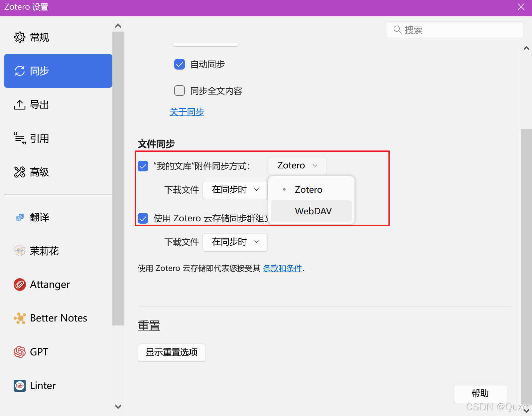
Task: Click the GPT logo icon
Action: (20, 352)
